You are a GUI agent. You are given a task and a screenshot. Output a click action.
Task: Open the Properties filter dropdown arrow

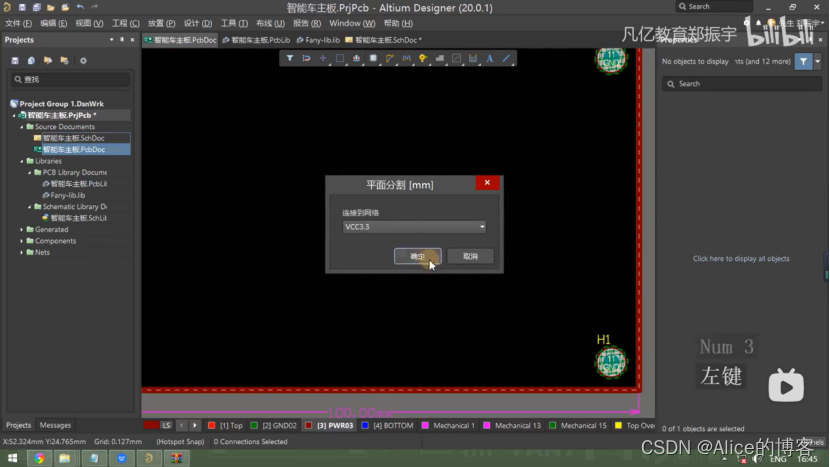[x=817, y=61]
